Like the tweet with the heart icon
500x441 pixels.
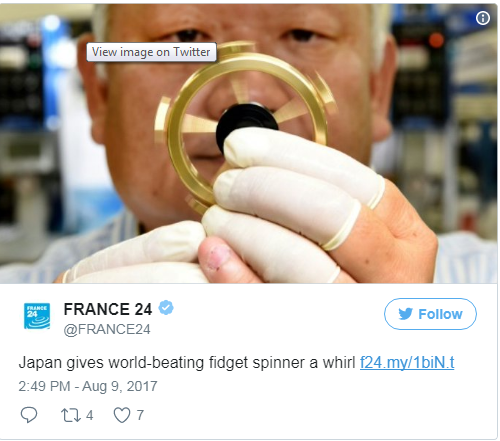122,415
